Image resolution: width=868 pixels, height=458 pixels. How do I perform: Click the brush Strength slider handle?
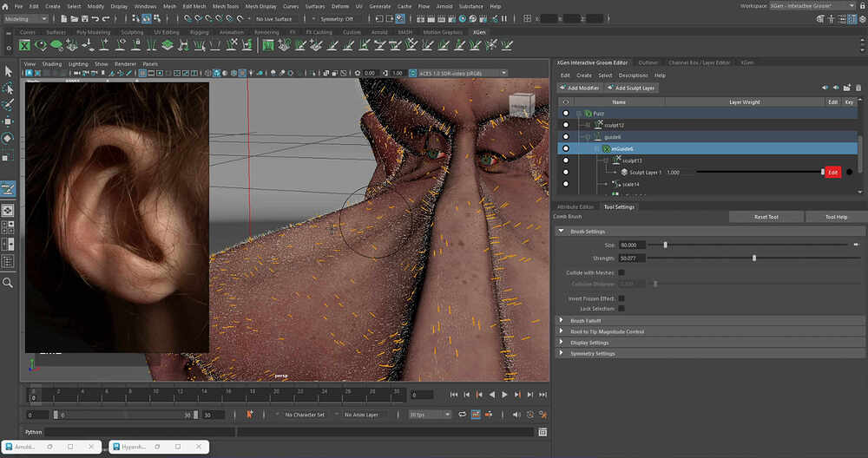(x=753, y=258)
